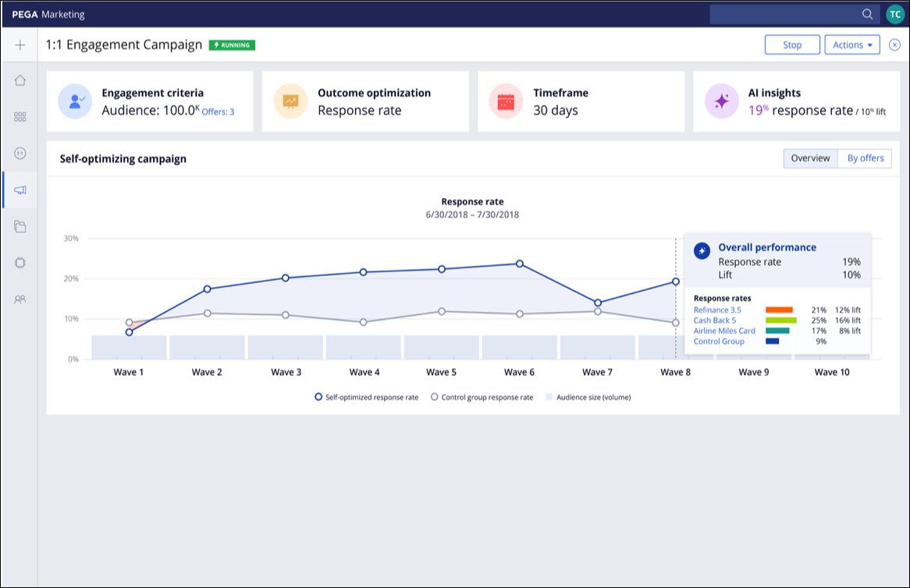Click the chip processor sidebar icon
Image resolution: width=910 pixels, height=588 pixels.
[20, 263]
